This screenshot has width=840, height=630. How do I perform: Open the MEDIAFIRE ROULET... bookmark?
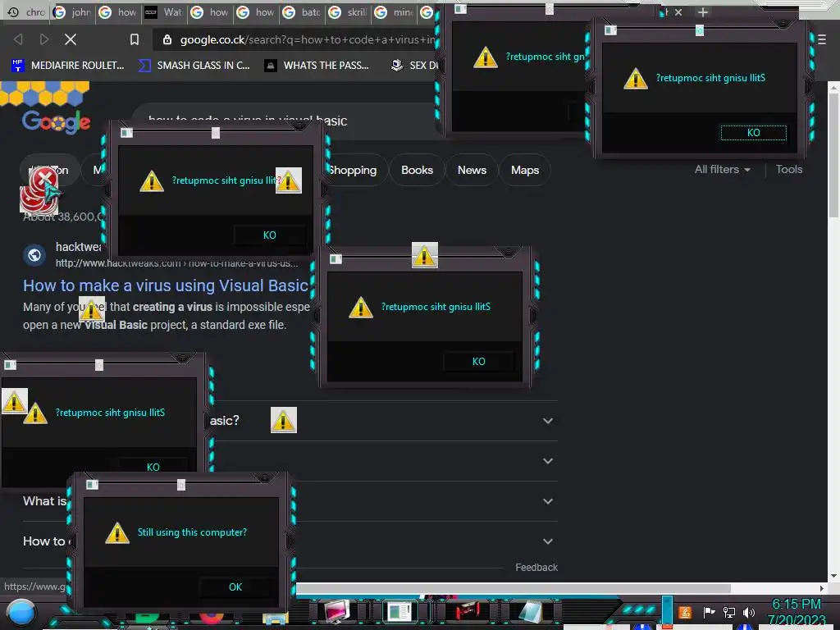click(68, 66)
